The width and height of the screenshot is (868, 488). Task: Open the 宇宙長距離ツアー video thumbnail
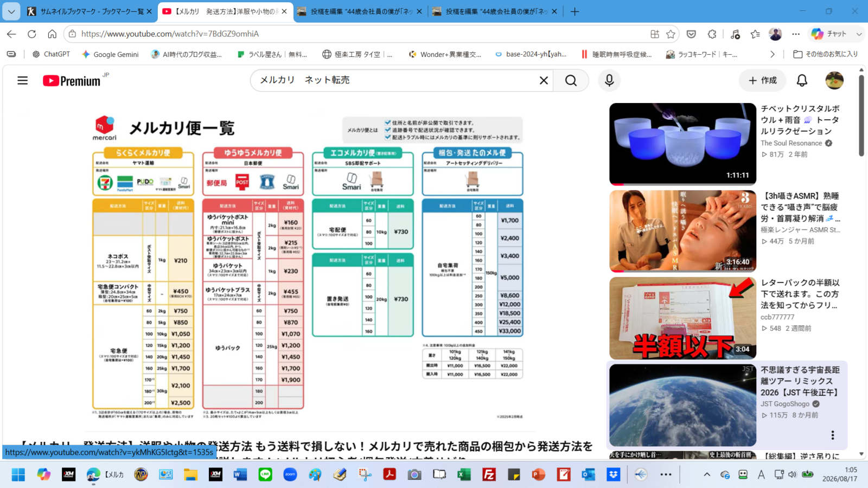[x=682, y=405]
